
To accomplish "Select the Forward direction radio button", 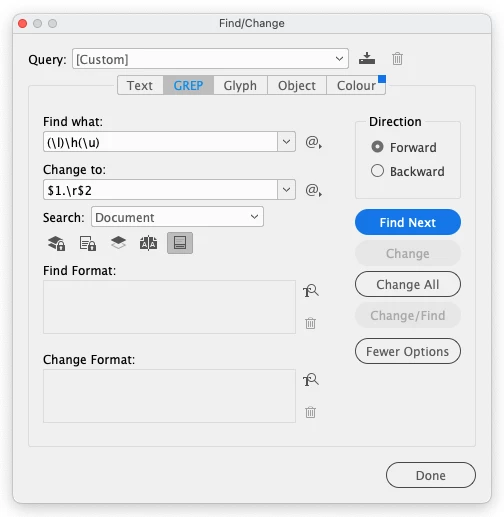I will click(377, 147).
